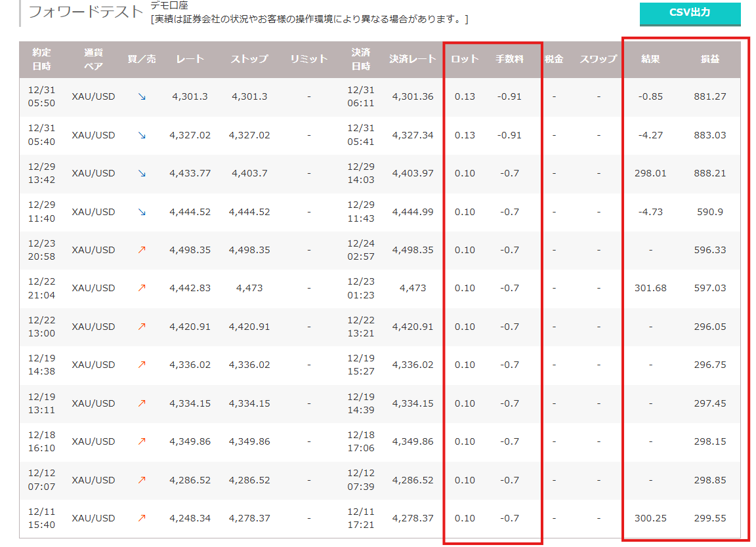The width and height of the screenshot is (756, 547).
Task: Click the lot 0.13 in the 12/31 05:40 row
Action: tap(465, 135)
